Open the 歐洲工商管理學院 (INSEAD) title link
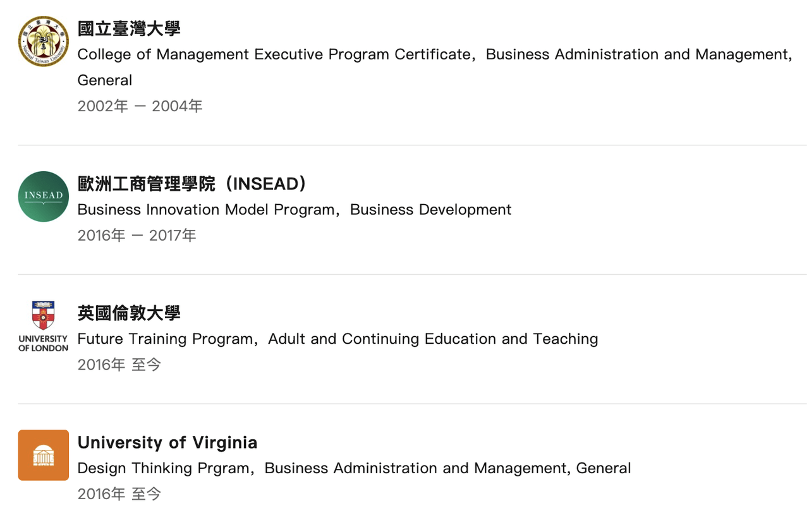Viewport: 809px width, 532px height. [193, 184]
